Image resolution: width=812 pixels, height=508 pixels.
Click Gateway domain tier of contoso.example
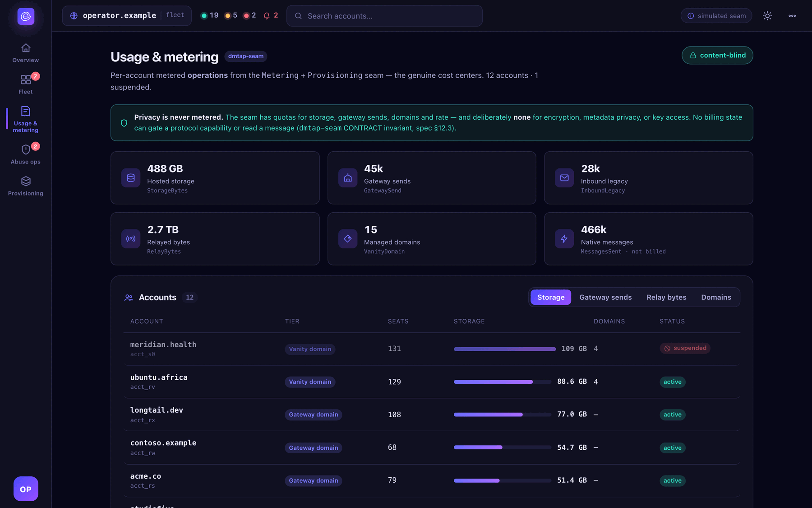coord(314,448)
